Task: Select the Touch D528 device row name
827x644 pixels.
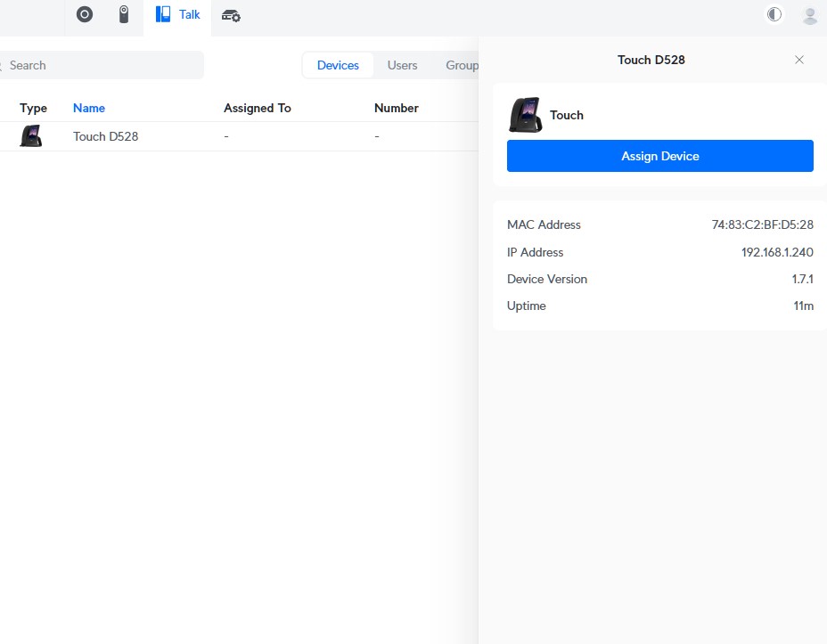Action: click(105, 136)
